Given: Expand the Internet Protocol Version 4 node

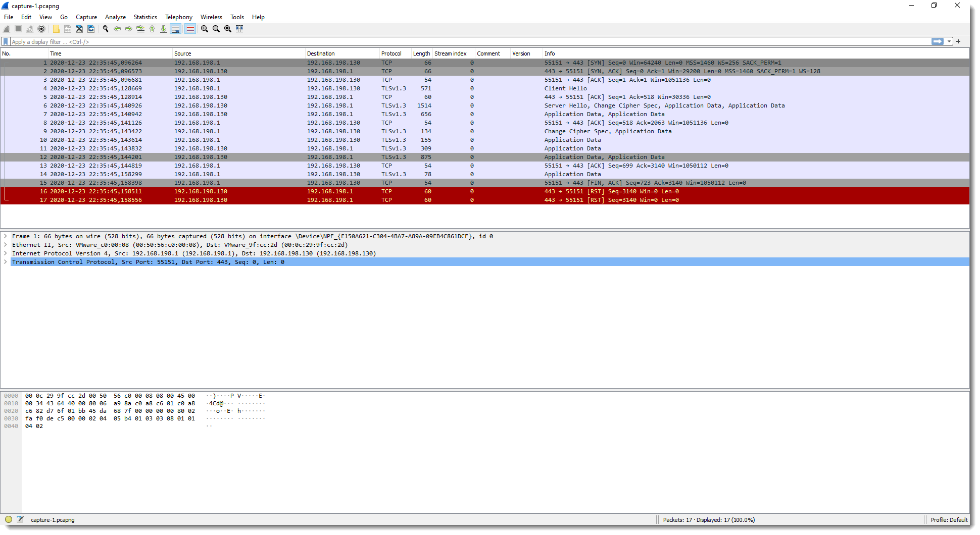Looking at the screenshot, I should (x=6, y=253).
